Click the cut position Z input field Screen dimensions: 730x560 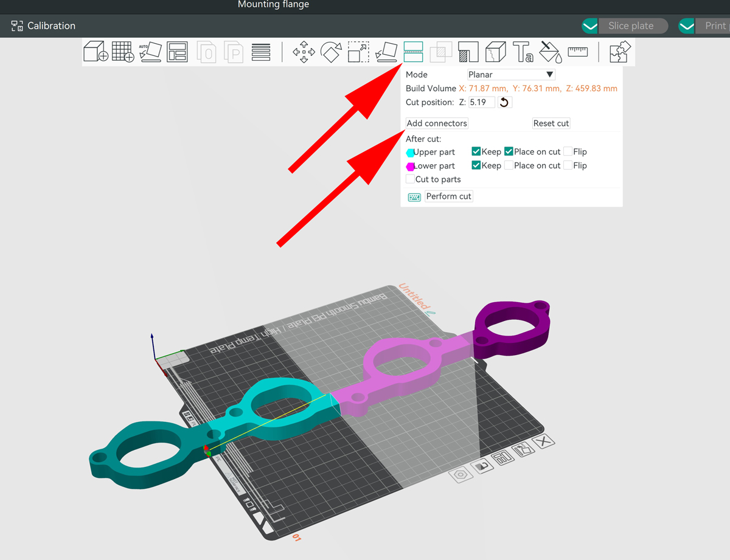pos(481,102)
